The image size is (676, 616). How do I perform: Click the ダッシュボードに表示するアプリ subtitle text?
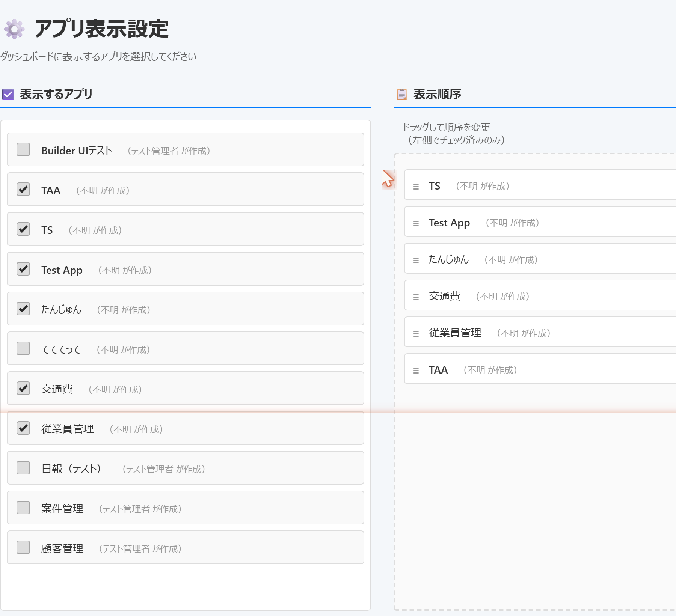(98, 57)
